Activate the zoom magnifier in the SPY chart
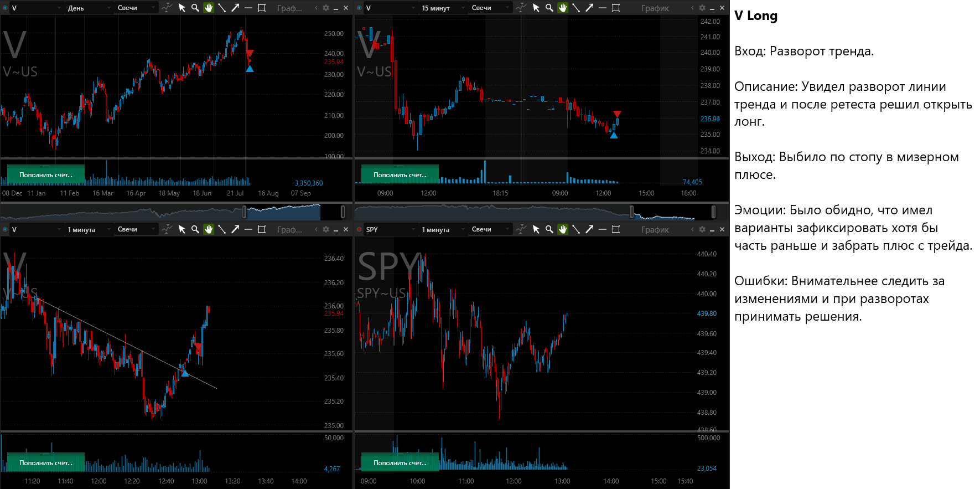The width and height of the screenshot is (980, 489). point(549,229)
